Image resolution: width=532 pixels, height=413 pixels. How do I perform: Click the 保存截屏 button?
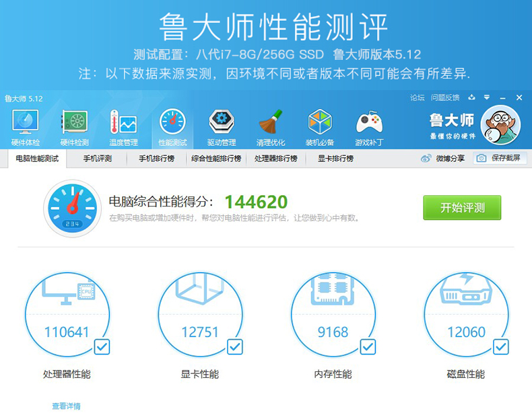pos(500,158)
